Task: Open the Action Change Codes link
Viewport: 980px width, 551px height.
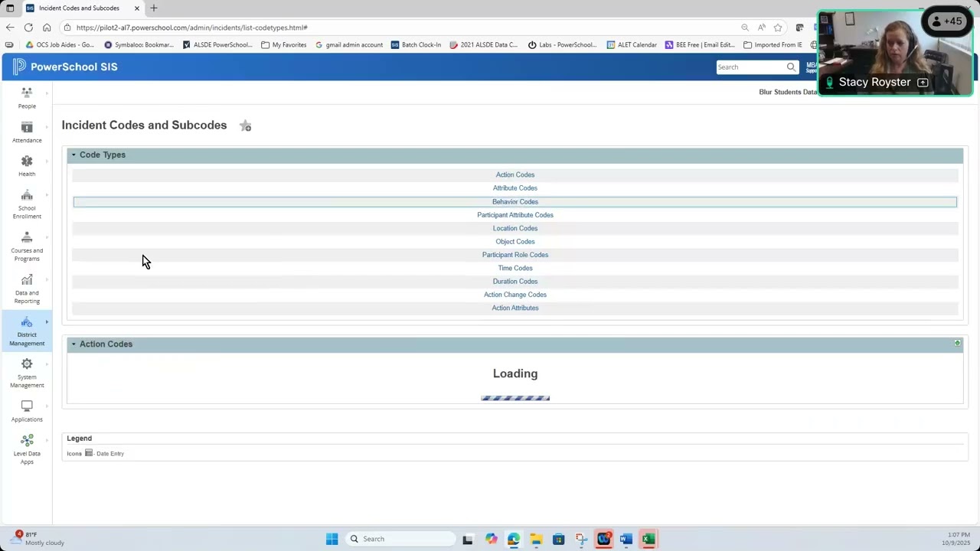Action: [x=515, y=295]
